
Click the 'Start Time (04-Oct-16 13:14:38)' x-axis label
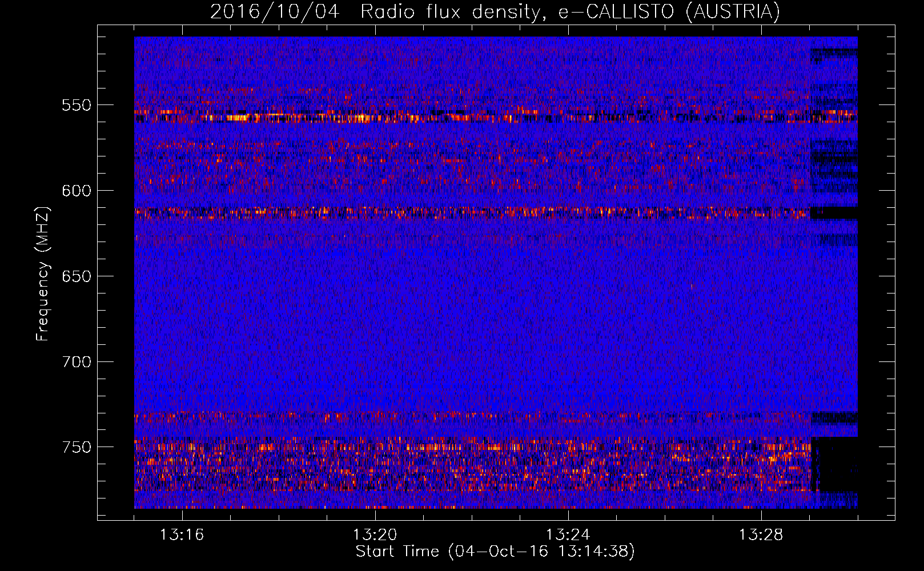tap(495, 552)
